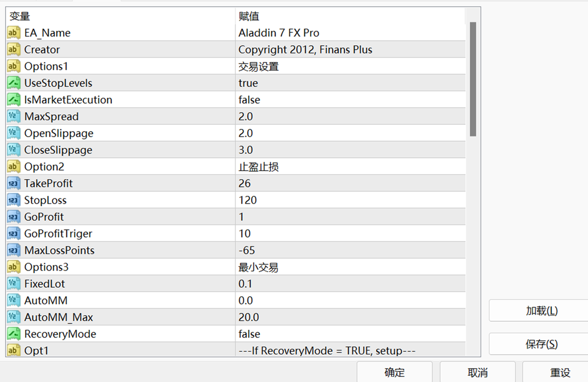
Task: Select the RecoveryMode false value cell
Action: click(350, 334)
